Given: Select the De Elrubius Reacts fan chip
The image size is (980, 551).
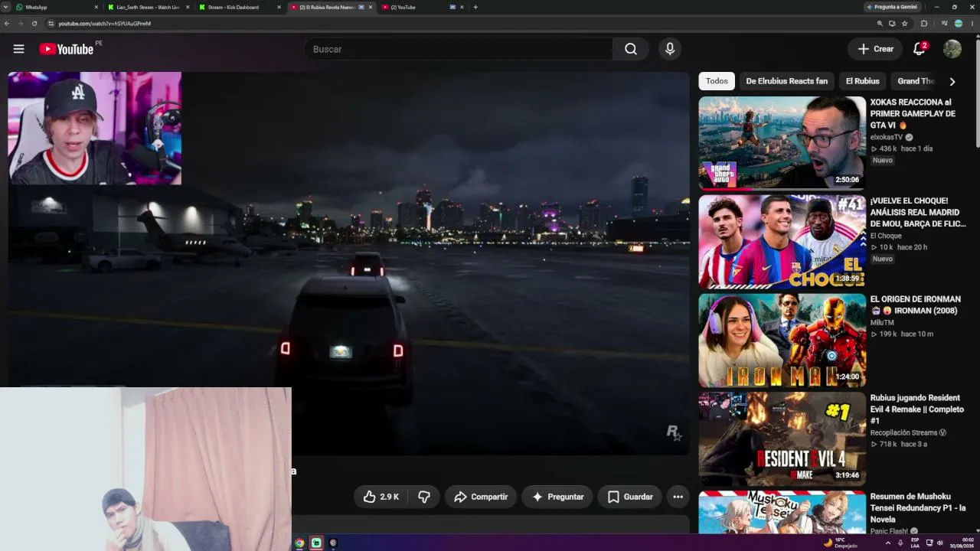Looking at the screenshot, I should [x=786, y=81].
